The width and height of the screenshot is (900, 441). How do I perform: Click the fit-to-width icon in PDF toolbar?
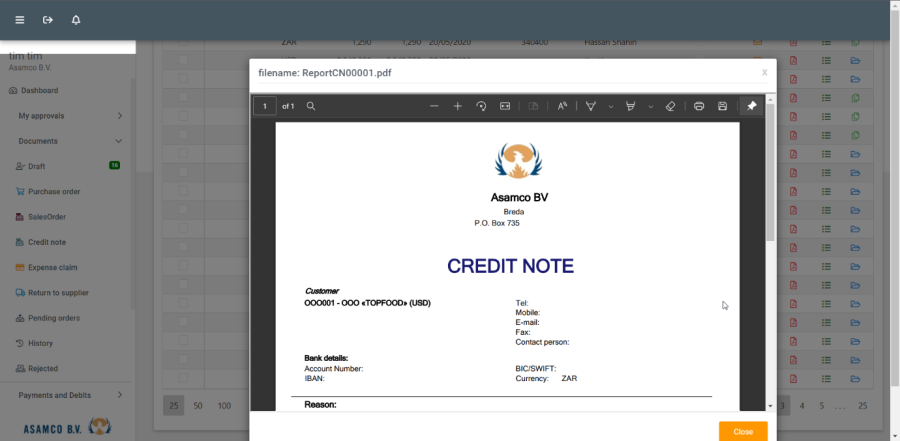coord(505,106)
